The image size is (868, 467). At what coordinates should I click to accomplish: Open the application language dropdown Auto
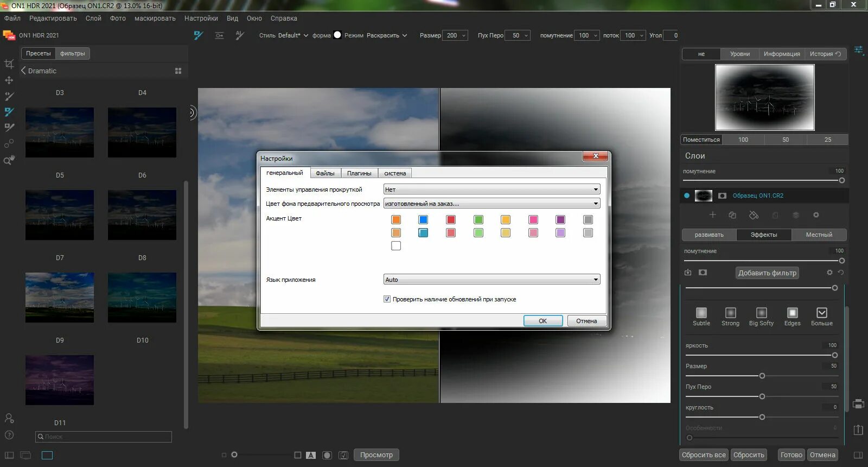click(492, 280)
